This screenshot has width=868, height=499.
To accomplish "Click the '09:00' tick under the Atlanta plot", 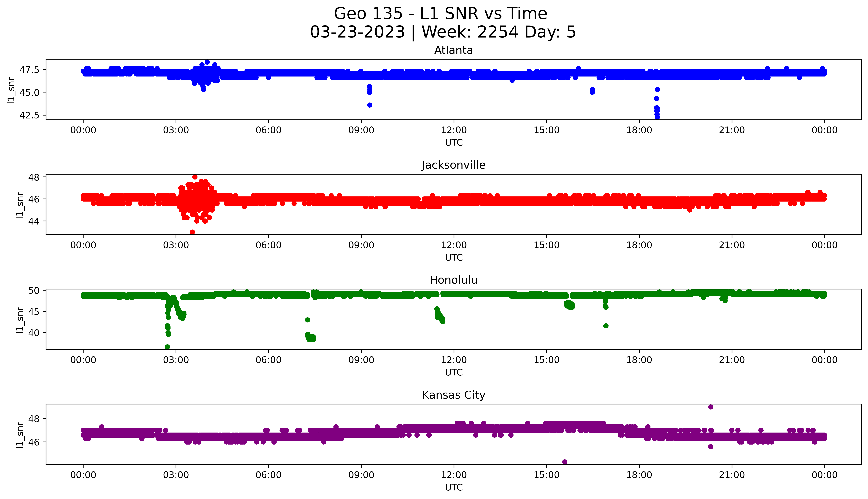I will (x=361, y=130).
